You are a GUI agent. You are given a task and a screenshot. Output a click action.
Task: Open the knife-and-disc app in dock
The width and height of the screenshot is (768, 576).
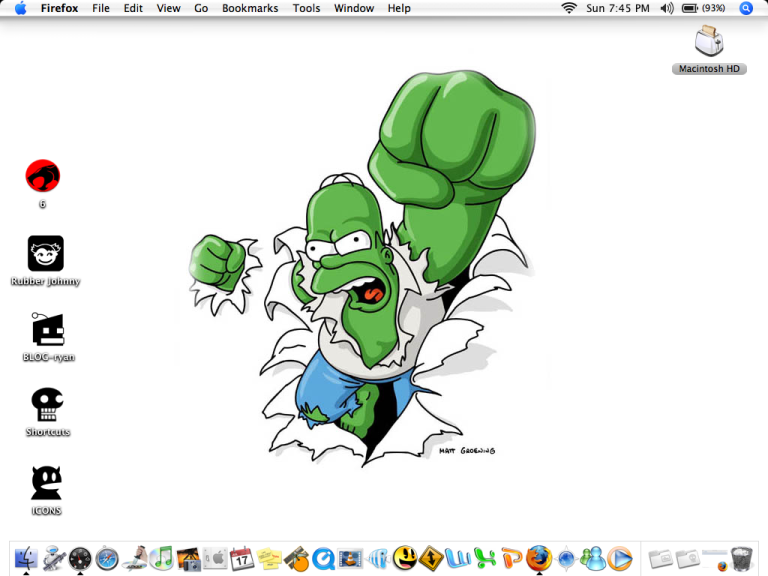[134, 558]
